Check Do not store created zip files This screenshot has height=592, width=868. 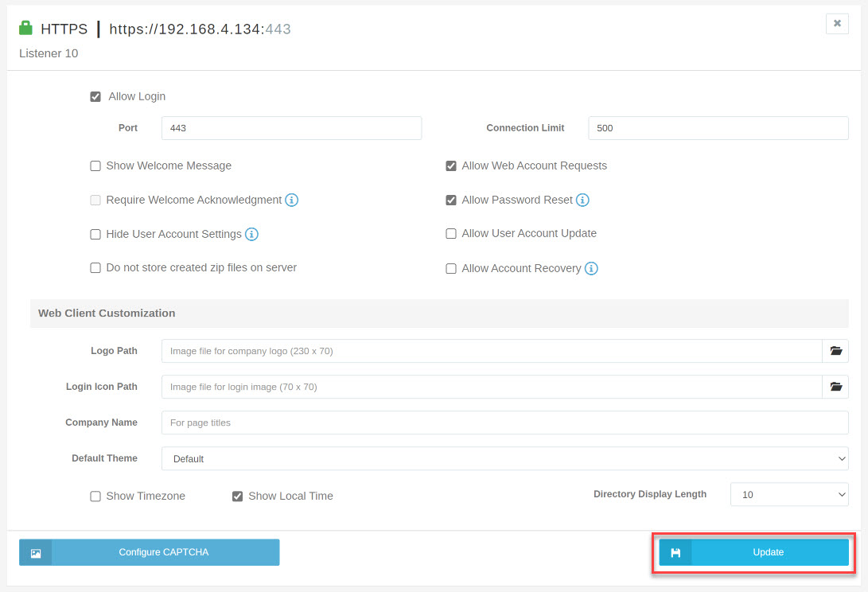tap(95, 268)
